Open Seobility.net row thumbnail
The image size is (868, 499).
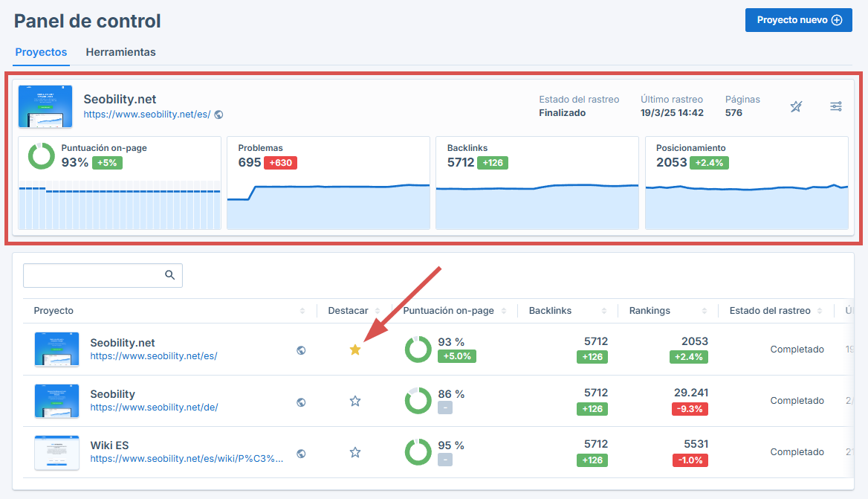56,350
